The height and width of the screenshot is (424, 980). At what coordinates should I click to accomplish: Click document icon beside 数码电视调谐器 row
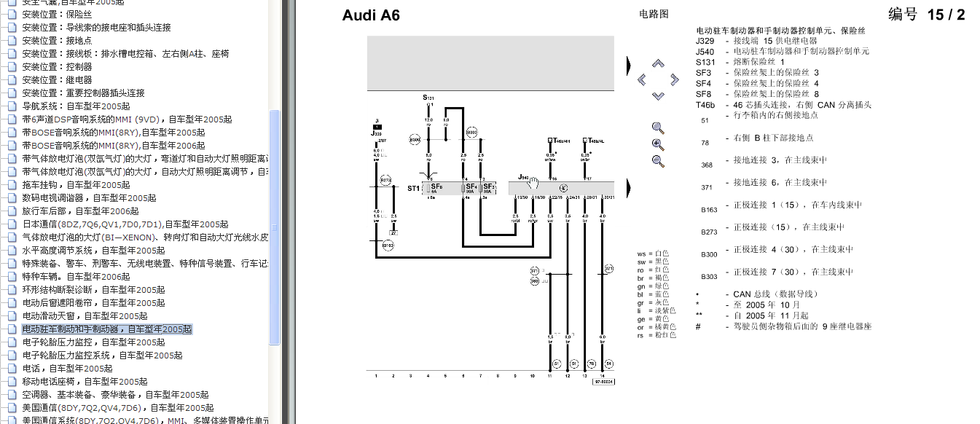coord(11,197)
